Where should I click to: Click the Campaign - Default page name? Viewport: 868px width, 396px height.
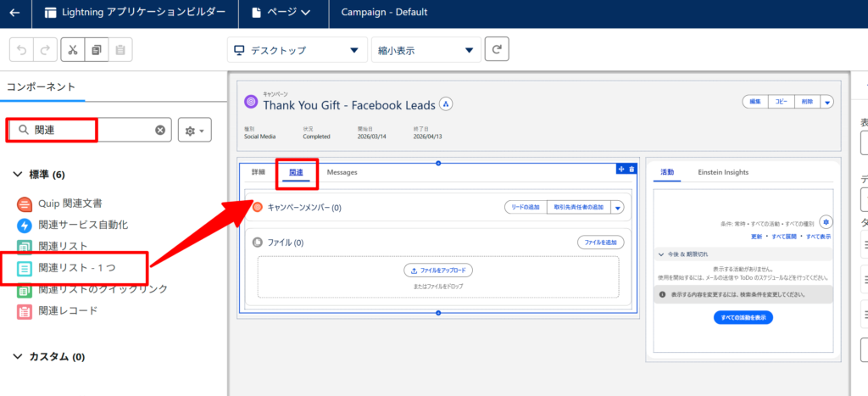pyautogui.click(x=384, y=12)
